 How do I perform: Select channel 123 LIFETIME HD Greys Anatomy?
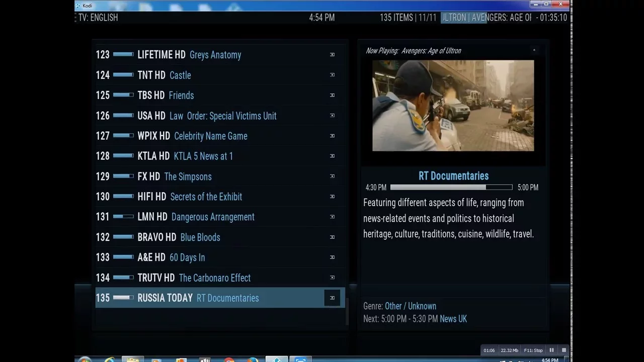(220, 55)
